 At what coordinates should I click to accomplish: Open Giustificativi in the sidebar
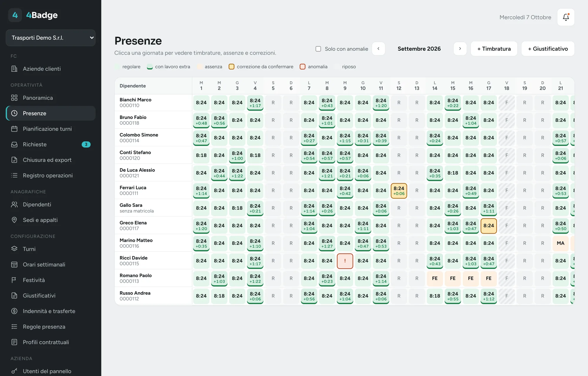coord(51,295)
